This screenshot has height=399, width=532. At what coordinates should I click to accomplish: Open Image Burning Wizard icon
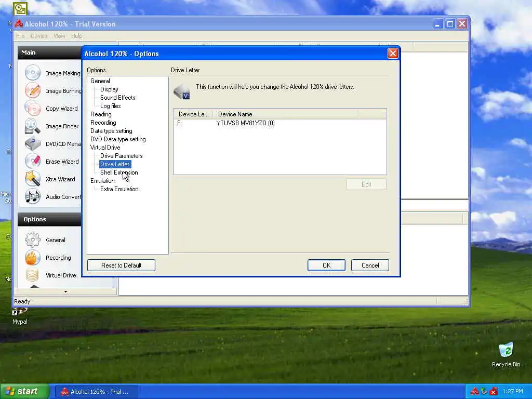click(33, 90)
